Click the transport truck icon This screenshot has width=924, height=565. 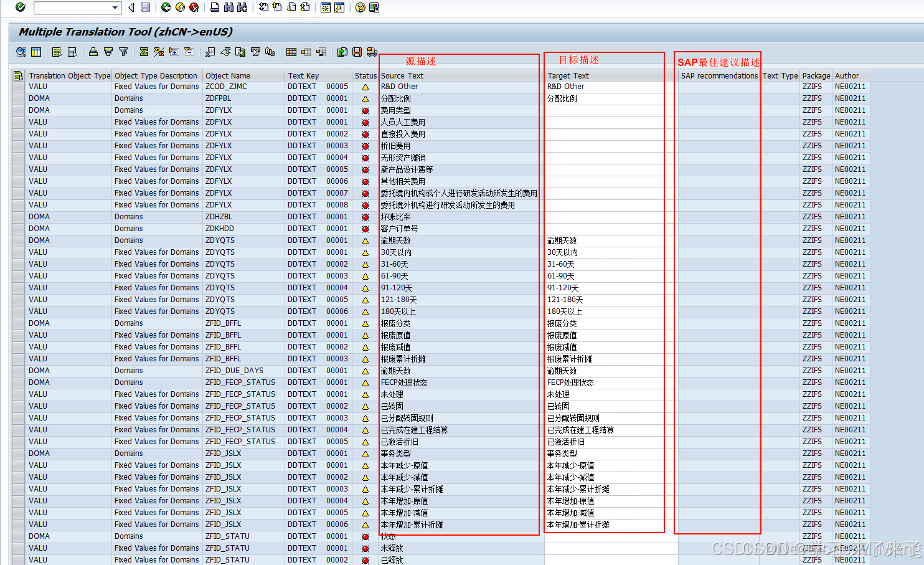tap(372, 52)
